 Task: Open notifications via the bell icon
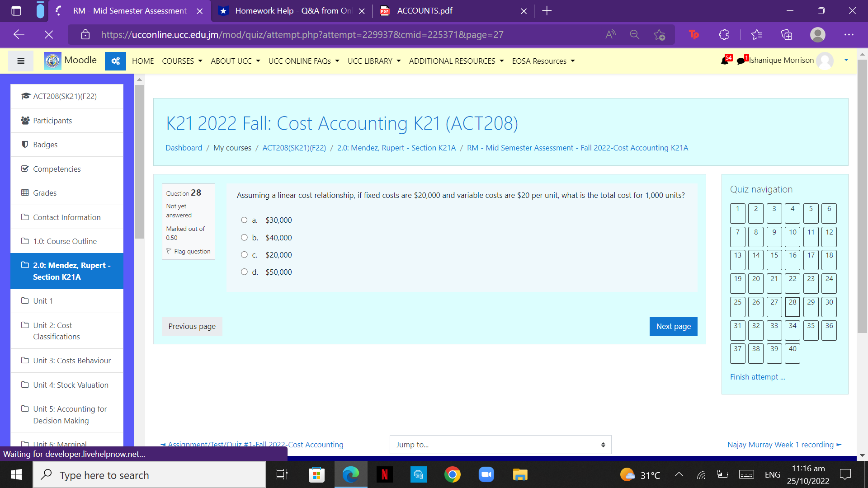[725, 61]
